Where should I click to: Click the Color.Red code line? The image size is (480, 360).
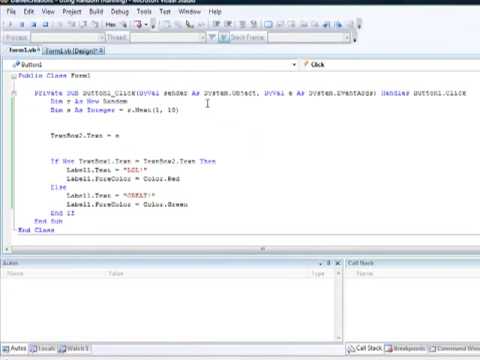click(x=123, y=179)
